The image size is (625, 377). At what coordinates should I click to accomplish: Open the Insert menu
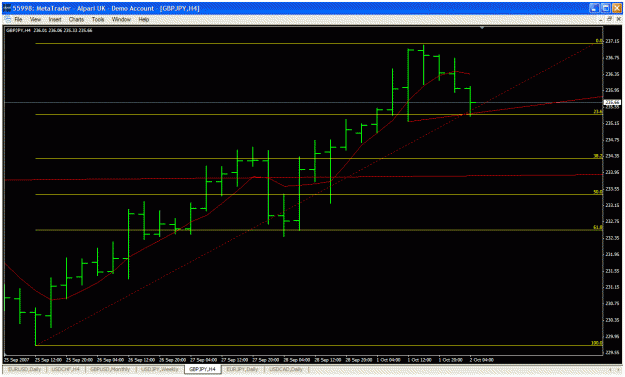pos(55,19)
